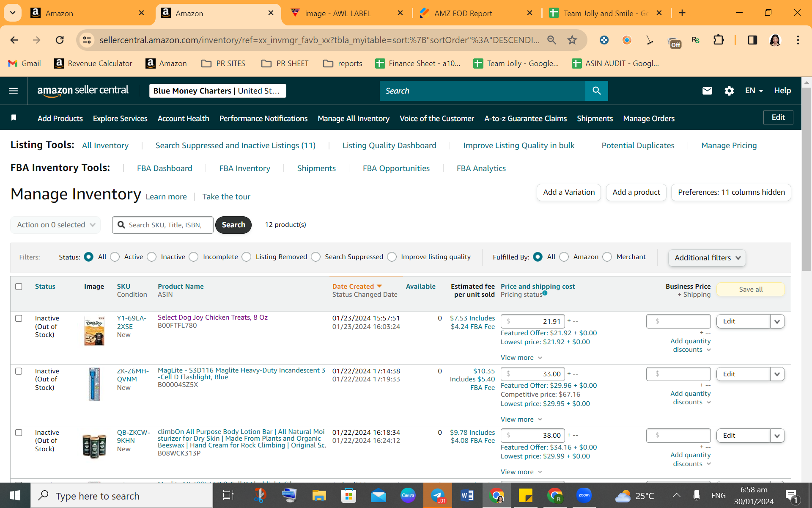812x508 pixels.
Task: Open the EN language dropdown
Action: click(754, 91)
